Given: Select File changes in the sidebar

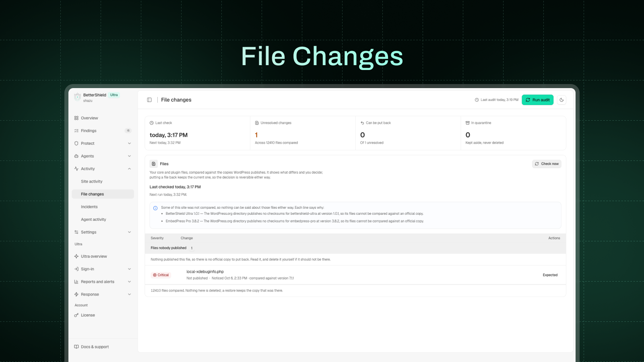Looking at the screenshot, I should 103,194.
